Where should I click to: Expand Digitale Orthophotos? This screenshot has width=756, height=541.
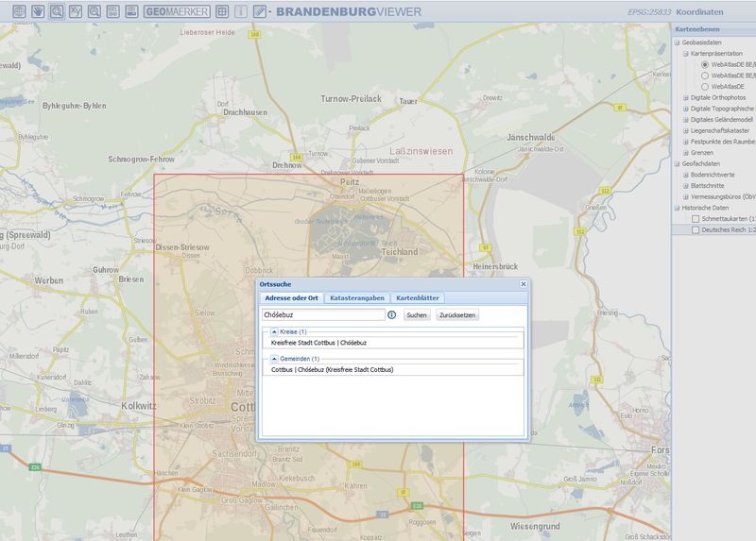(x=686, y=98)
